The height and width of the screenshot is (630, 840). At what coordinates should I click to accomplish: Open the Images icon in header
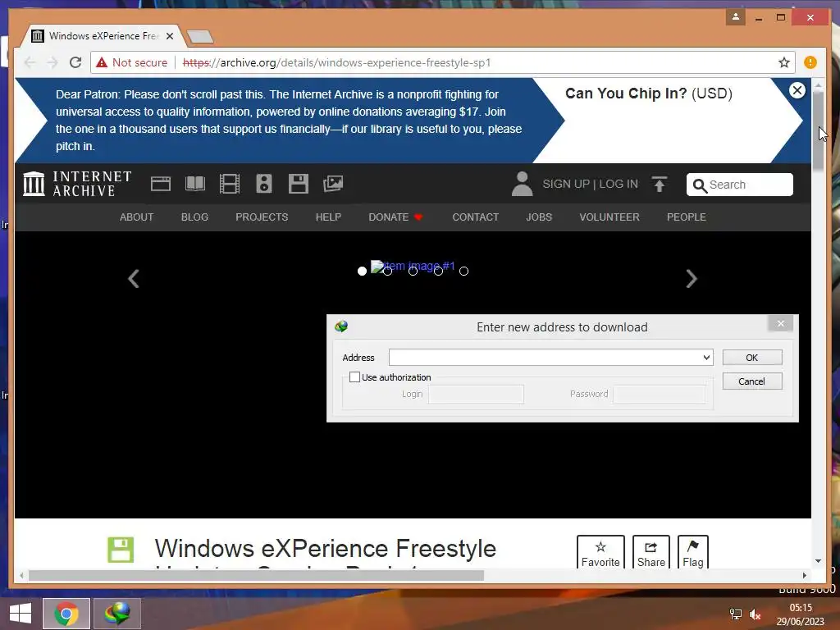click(x=333, y=184)
